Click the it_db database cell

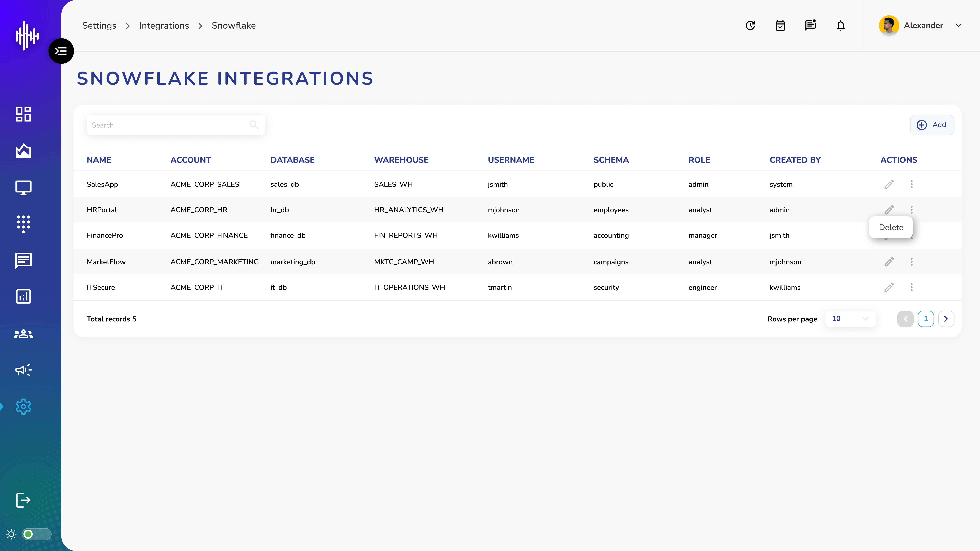coord(279,287)
